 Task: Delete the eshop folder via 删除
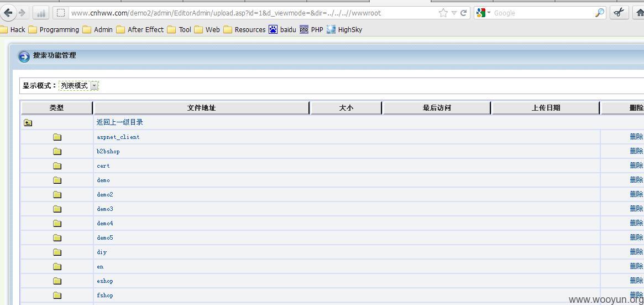pyautogui.click(x=637, y=280)
